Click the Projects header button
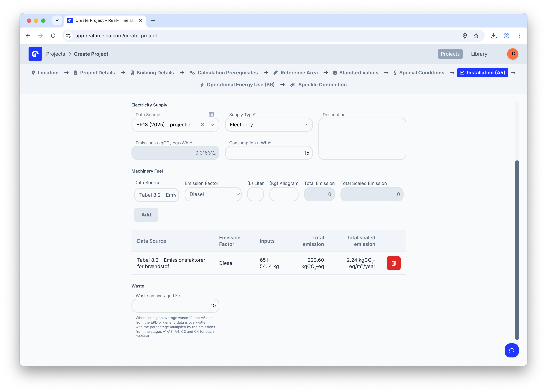The image size is (547, 392). point(450,54)
